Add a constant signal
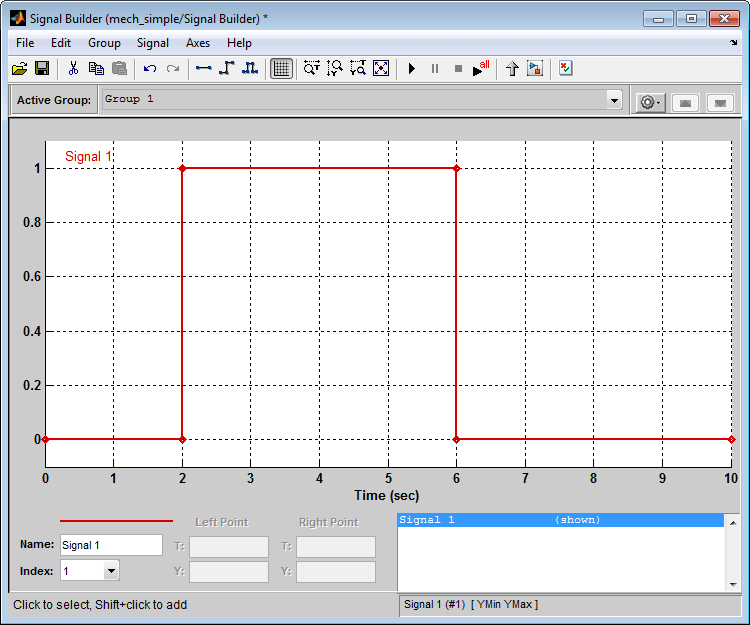 pos(204,69)
